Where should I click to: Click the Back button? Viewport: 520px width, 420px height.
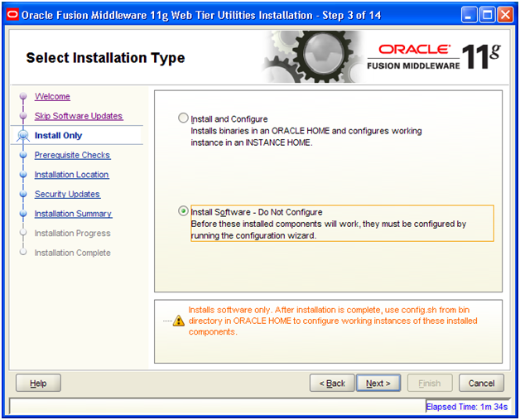tap(332, 384)
